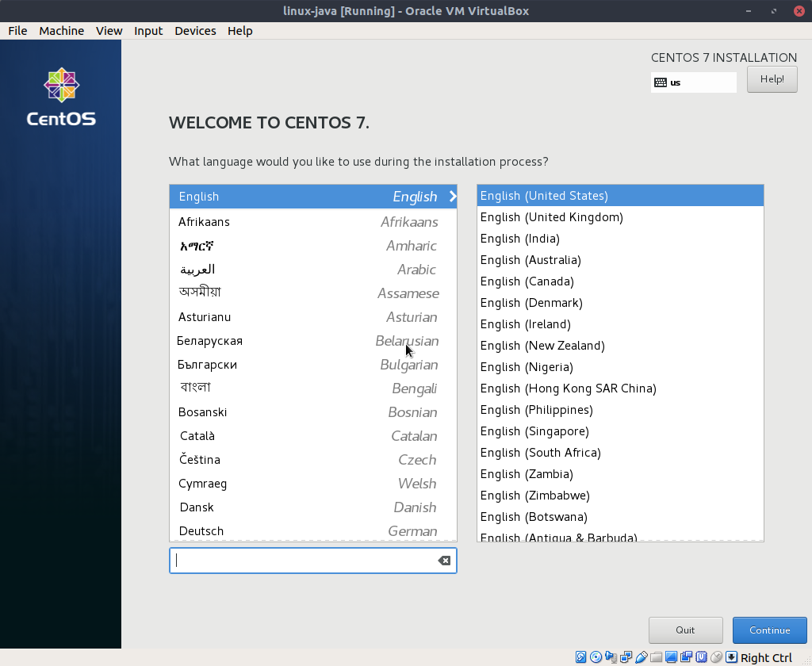
Task: Click the recording status icon
Action: click(x=686, y=657)
